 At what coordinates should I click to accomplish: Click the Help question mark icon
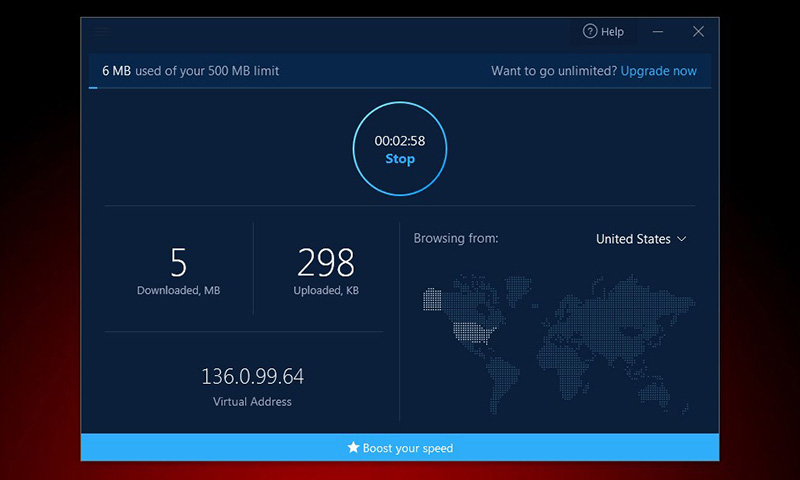590,31
